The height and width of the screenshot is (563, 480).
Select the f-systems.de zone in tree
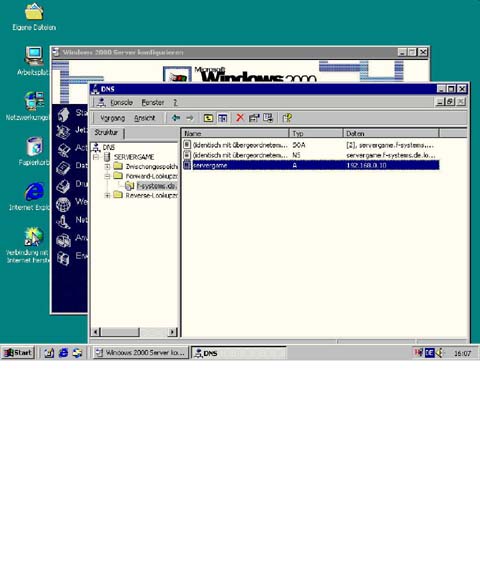coord(157,186)
